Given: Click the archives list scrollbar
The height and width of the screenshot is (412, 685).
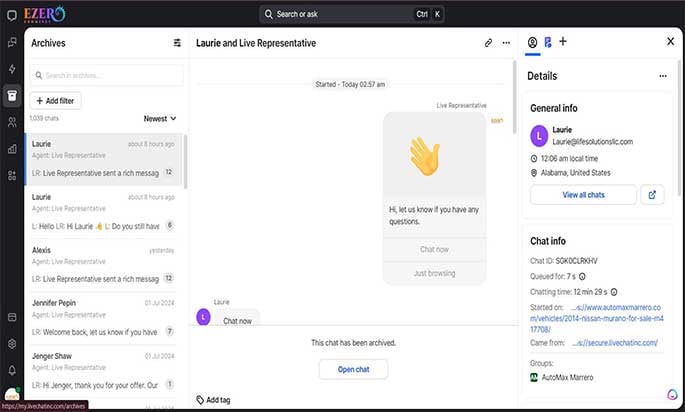Looking at the screenshot, I should [x=185, y=162].
